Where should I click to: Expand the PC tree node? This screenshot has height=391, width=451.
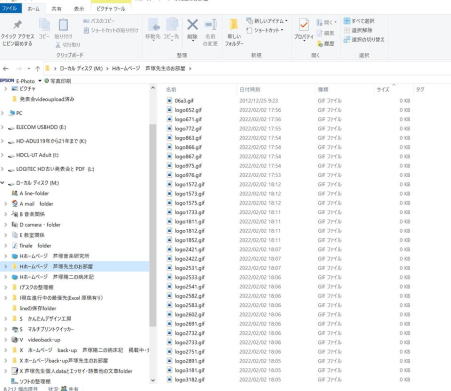click(x=3, y=113)
